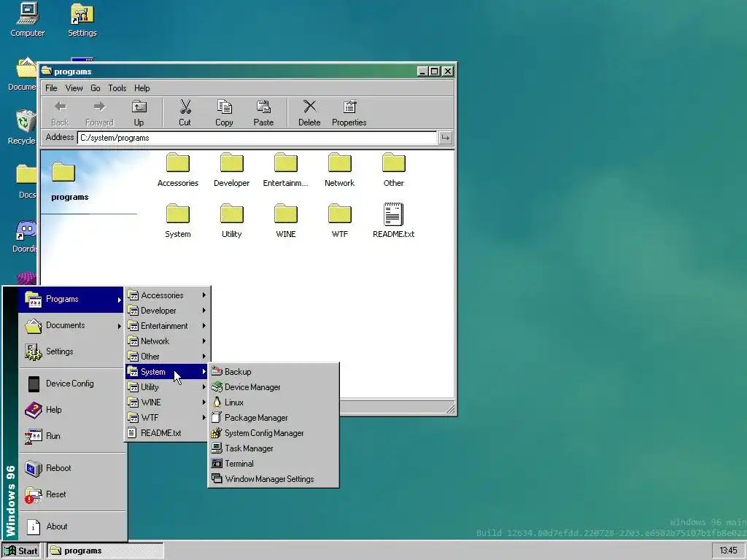Open Terminal from System submenu
The image size is (747, 560).
274,463
